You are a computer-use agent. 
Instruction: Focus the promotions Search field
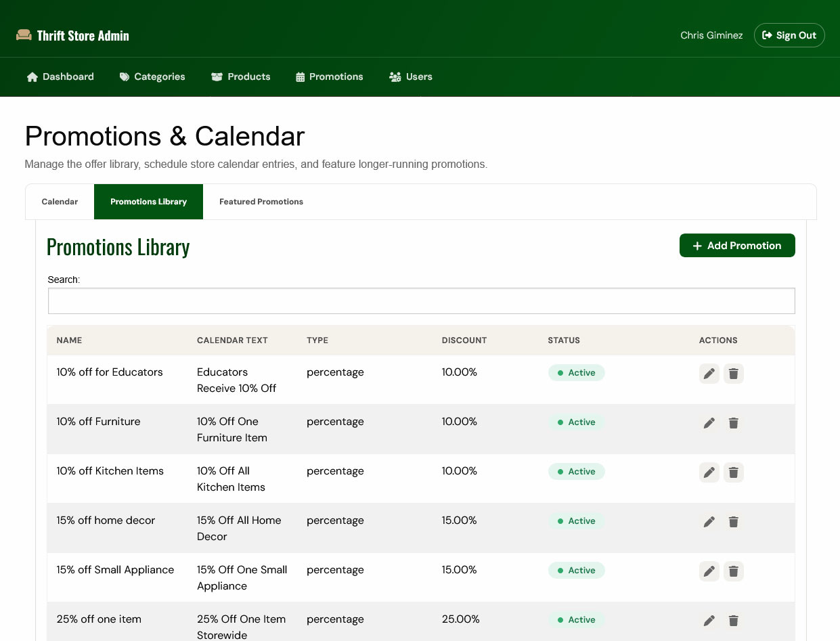(421, 301)
